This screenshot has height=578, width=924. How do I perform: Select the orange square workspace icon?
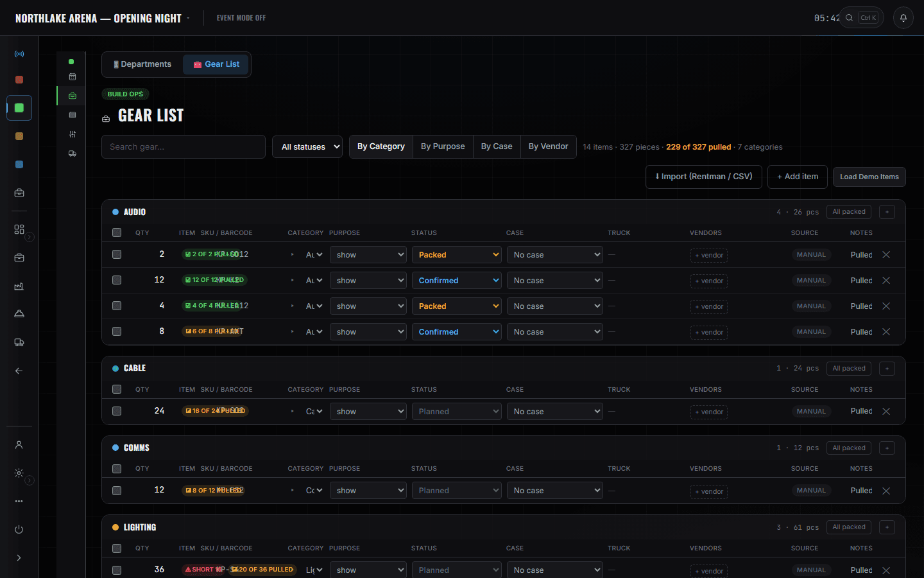click(x=19, y=136)
